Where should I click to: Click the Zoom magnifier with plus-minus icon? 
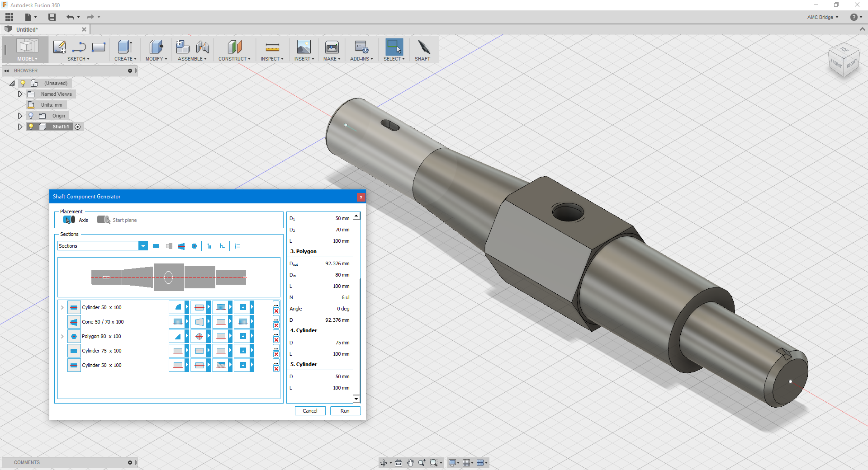pyautogui.click(x=422, y=463)
